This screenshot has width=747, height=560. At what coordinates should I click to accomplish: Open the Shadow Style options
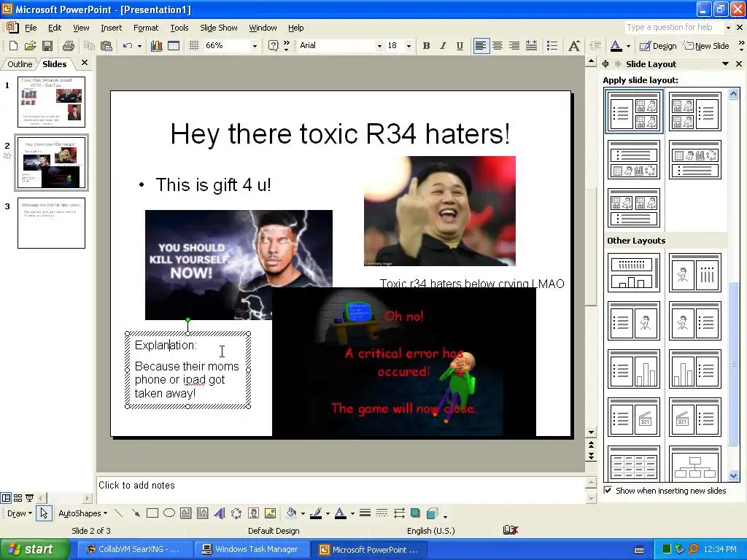coord(415,513)
